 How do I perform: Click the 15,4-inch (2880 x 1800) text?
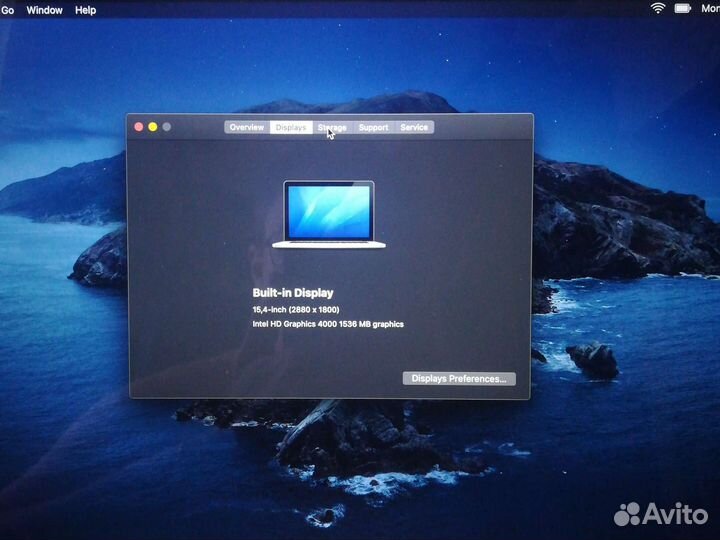click(296, 310)
